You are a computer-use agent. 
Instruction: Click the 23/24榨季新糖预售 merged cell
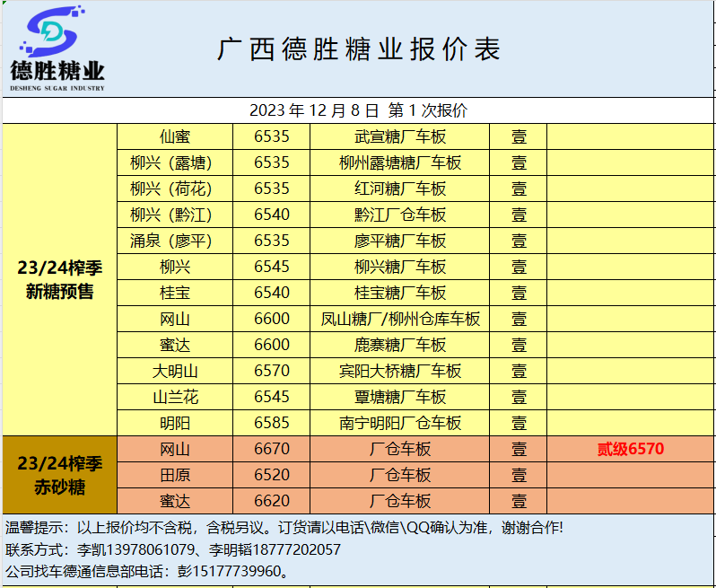[59, 279]
